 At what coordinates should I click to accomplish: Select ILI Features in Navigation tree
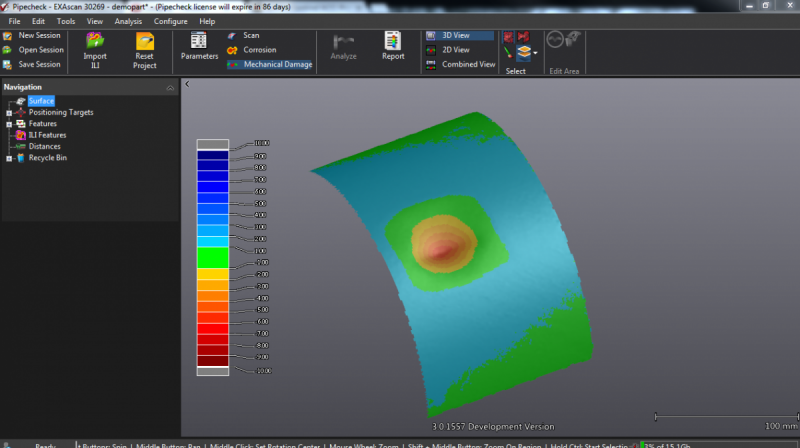tap(47, 135)
